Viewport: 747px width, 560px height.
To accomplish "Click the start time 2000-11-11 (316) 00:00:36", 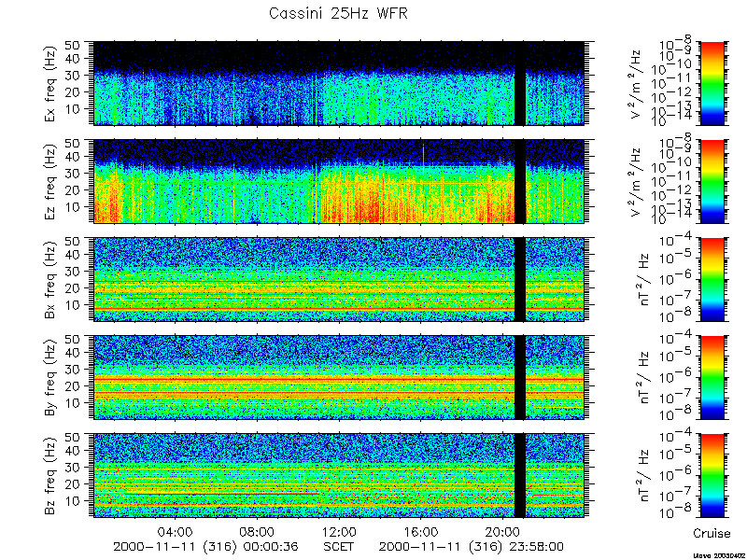I will [x=205, y=546].
